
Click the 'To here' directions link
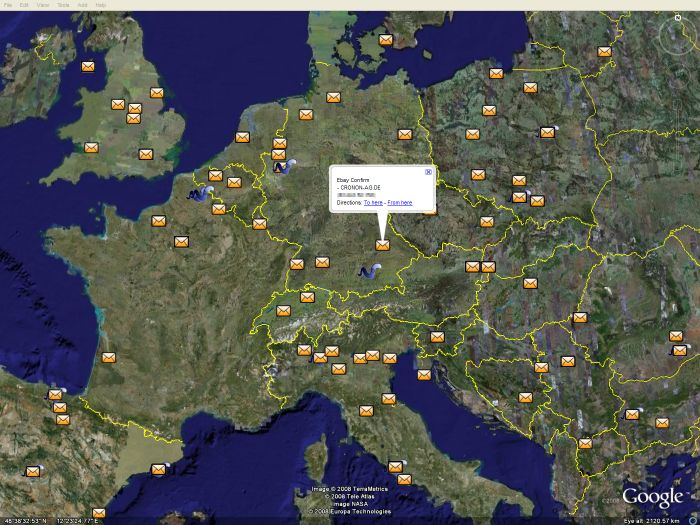tap(373, 202)
